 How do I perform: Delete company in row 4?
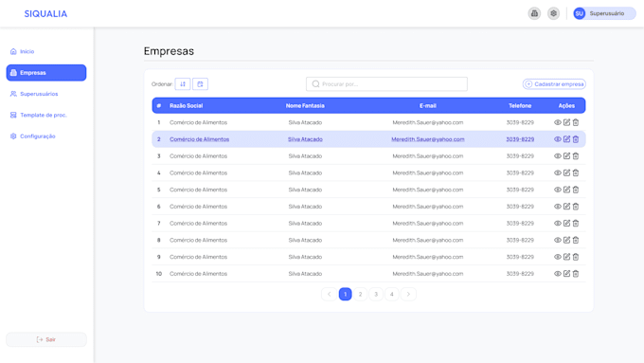pyautogui.click(x=576, y=173)
